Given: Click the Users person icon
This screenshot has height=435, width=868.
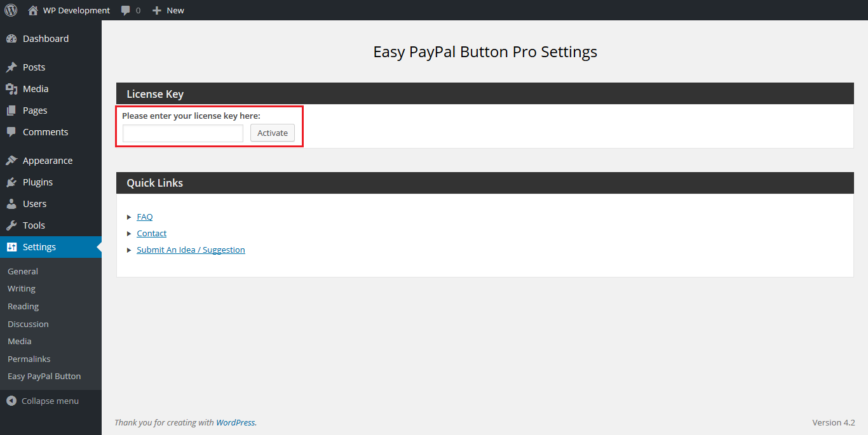Looking at the screenshot, I should pos(11,204).
